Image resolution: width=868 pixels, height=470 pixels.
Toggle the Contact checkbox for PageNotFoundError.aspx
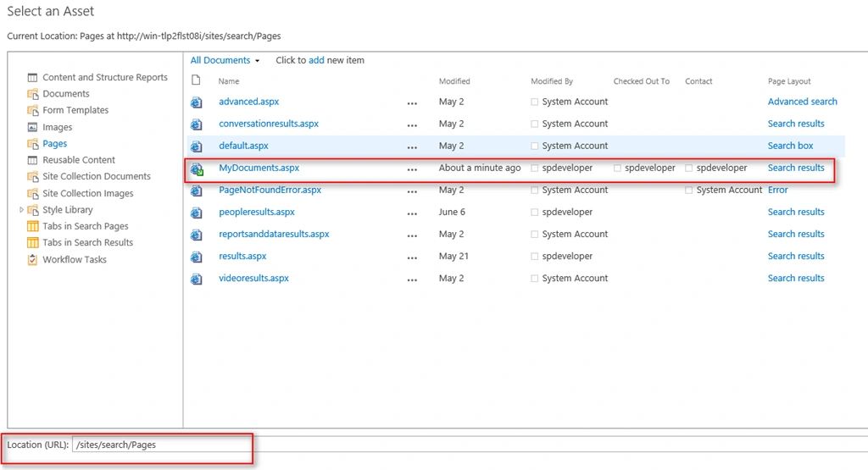(x=688, y=191)
